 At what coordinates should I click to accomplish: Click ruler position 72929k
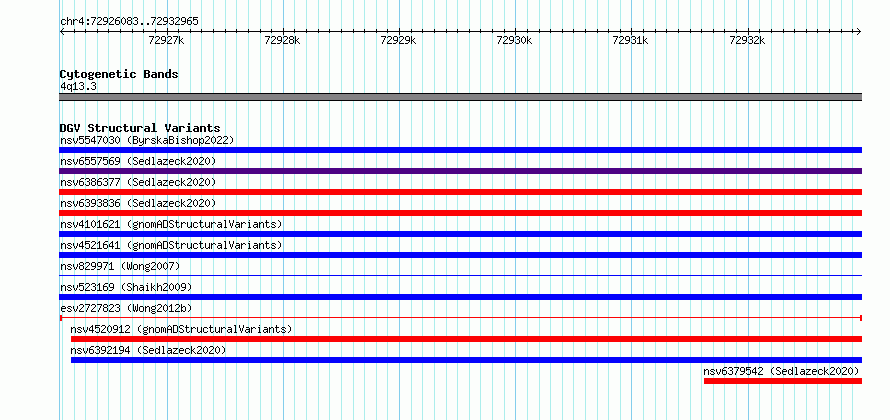pyautogui.click(x=398, y=40)
